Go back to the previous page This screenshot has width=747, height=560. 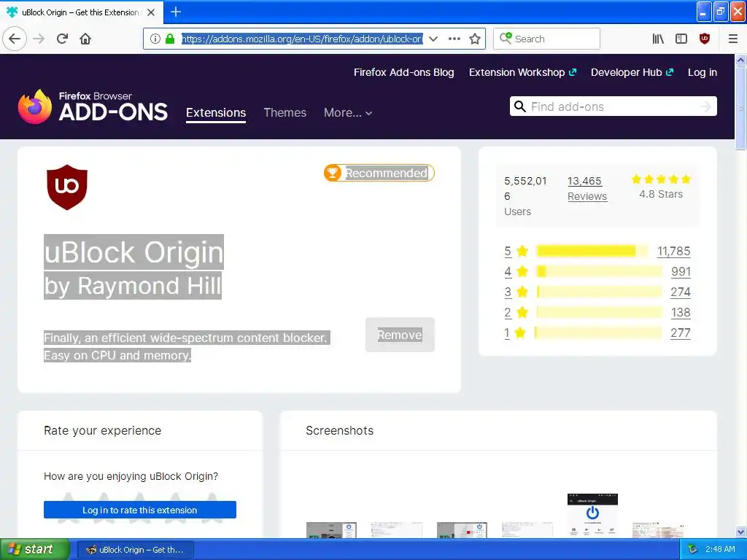pos(15,39)
